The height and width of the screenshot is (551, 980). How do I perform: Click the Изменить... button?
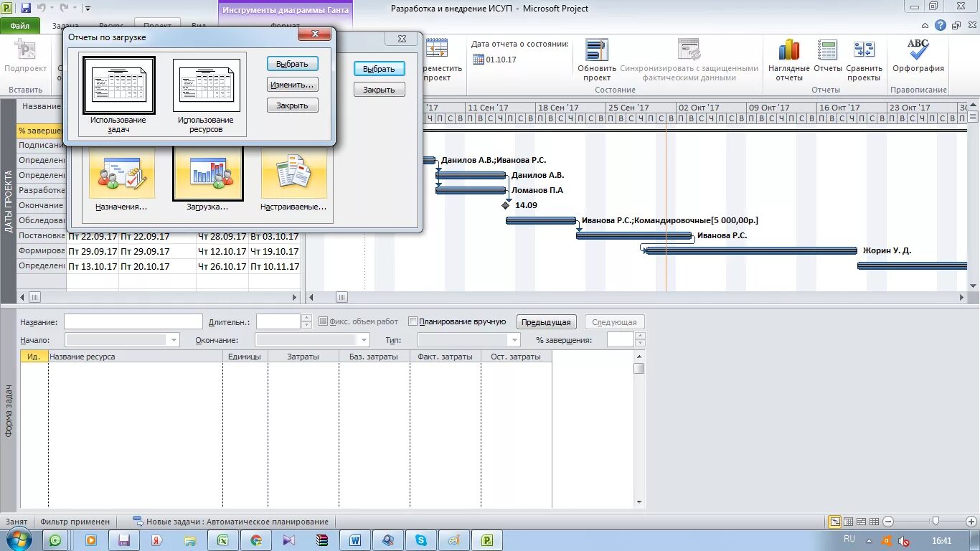pos(292,85)
